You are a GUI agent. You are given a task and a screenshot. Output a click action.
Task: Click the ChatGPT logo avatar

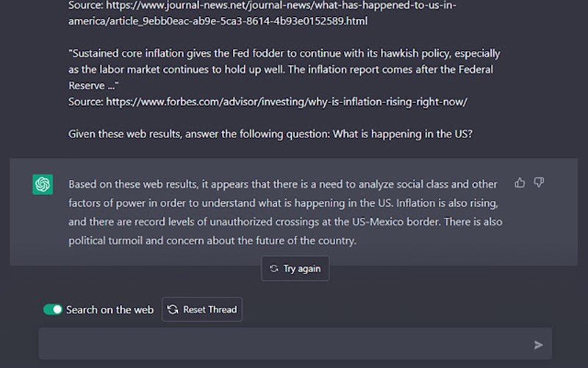43,184
